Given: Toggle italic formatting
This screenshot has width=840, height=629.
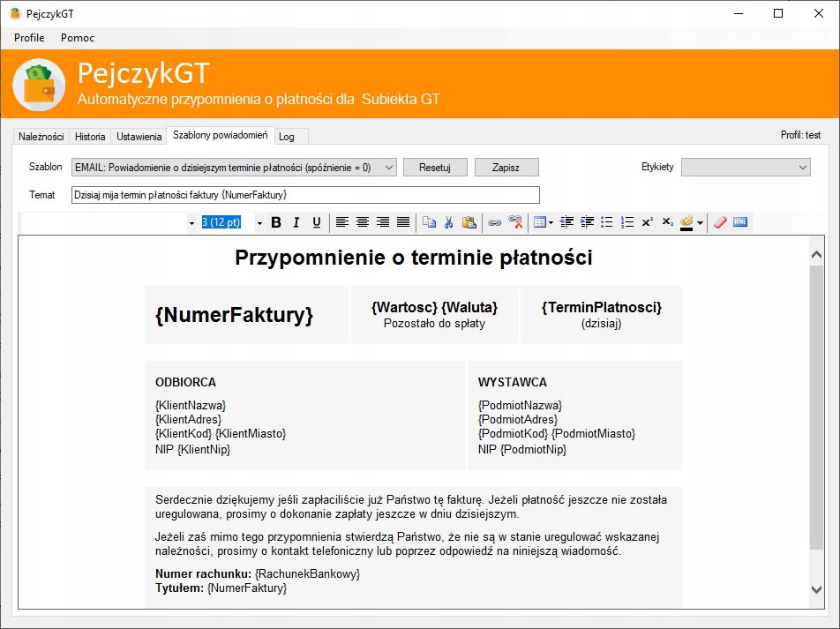Looking at the screenshot, I should (x=296, y=222).
